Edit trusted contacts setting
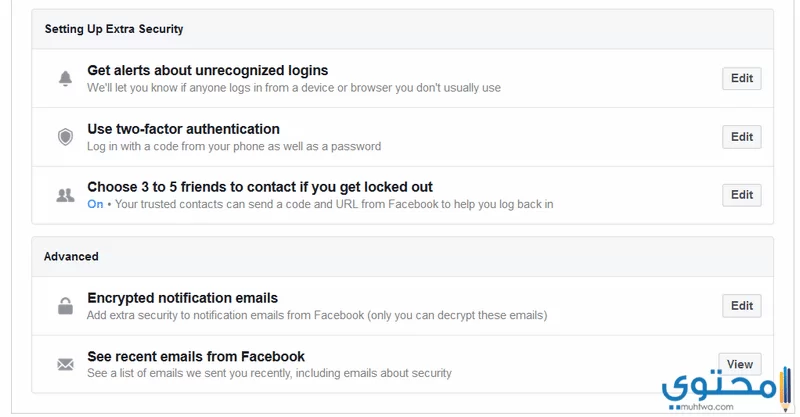The image size is (800, 417). point(742,195)
